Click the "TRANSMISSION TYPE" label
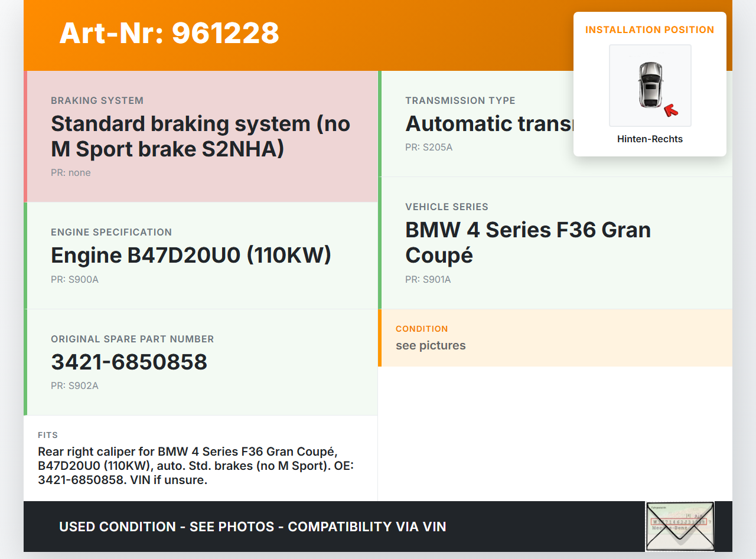The height and width of the screenshot is (559, 756). [x=460, y=101]
